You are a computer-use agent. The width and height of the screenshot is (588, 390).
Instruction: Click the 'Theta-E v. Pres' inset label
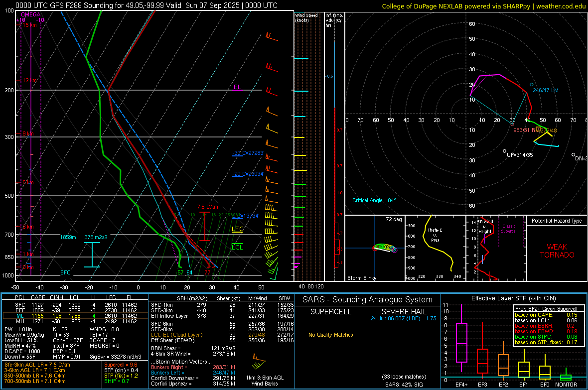click(435, 235)
